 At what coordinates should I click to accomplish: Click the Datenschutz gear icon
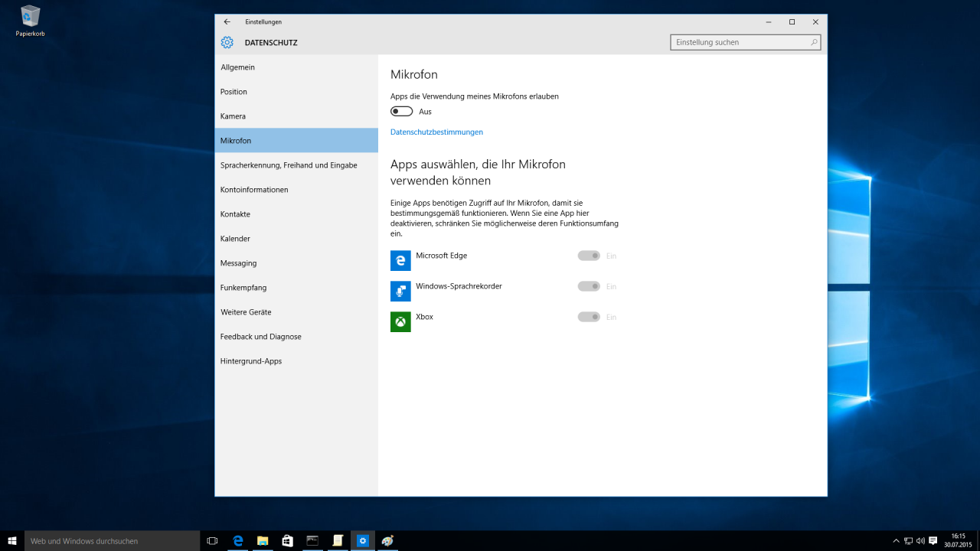(227, 43)
